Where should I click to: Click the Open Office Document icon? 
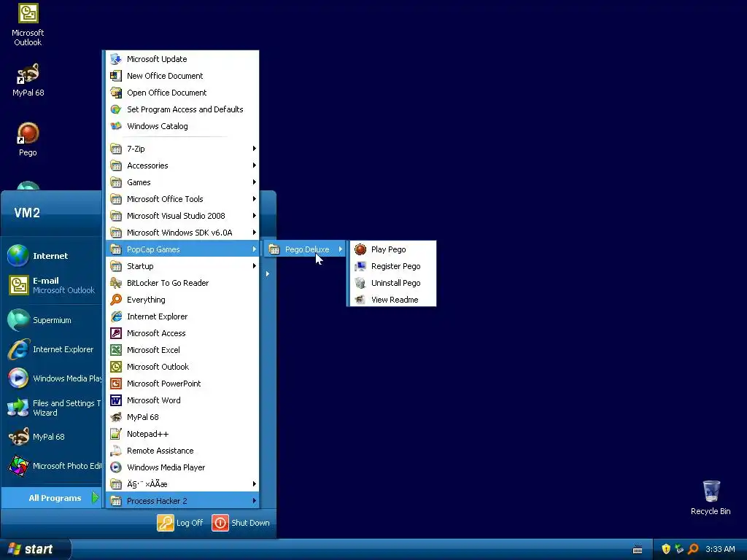pos(116,93)
